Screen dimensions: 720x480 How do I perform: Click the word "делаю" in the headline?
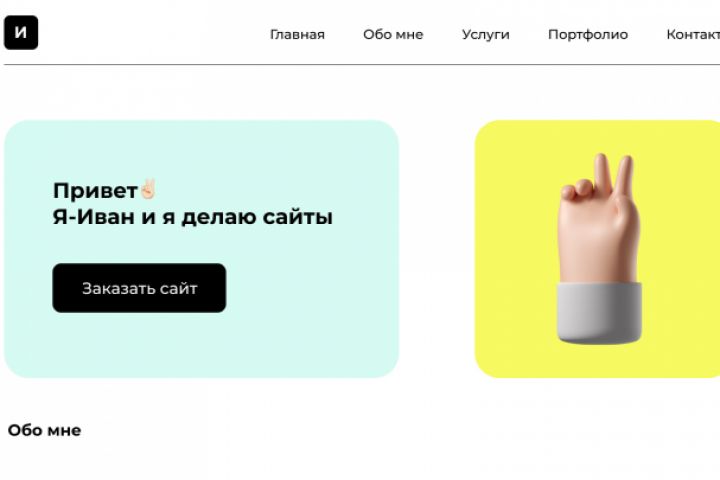click(218, 217)
